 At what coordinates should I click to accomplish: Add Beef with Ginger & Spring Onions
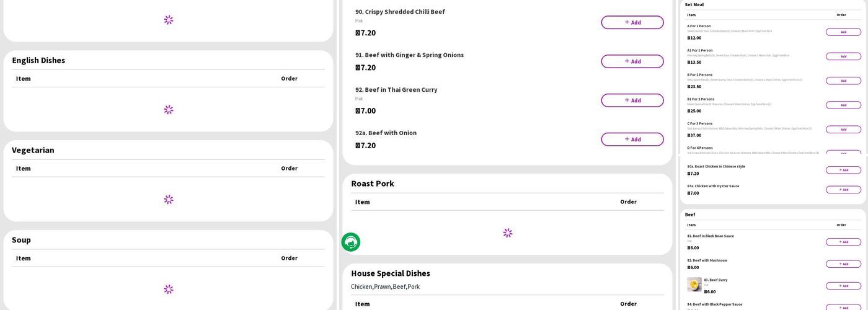coord(632,61)
